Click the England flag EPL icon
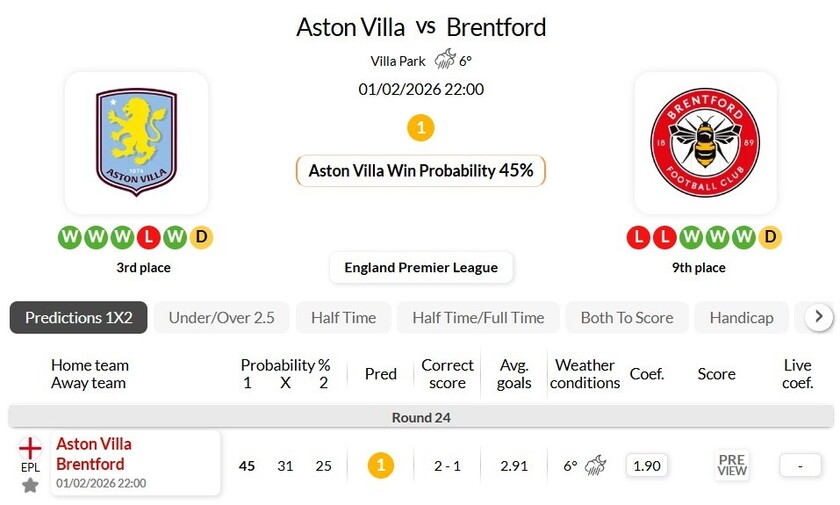Screen dimensions: 840x505 pyautogui.click(x=30, y=448)
